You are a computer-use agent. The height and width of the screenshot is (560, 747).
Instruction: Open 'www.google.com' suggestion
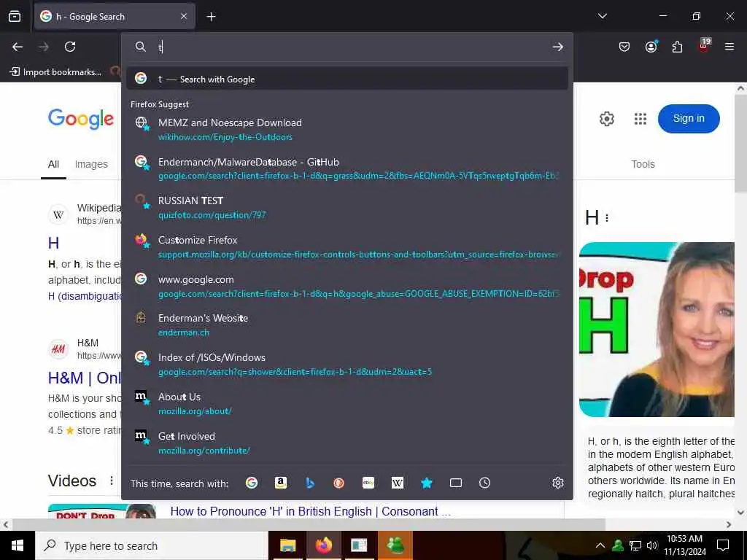pos(347,286)
